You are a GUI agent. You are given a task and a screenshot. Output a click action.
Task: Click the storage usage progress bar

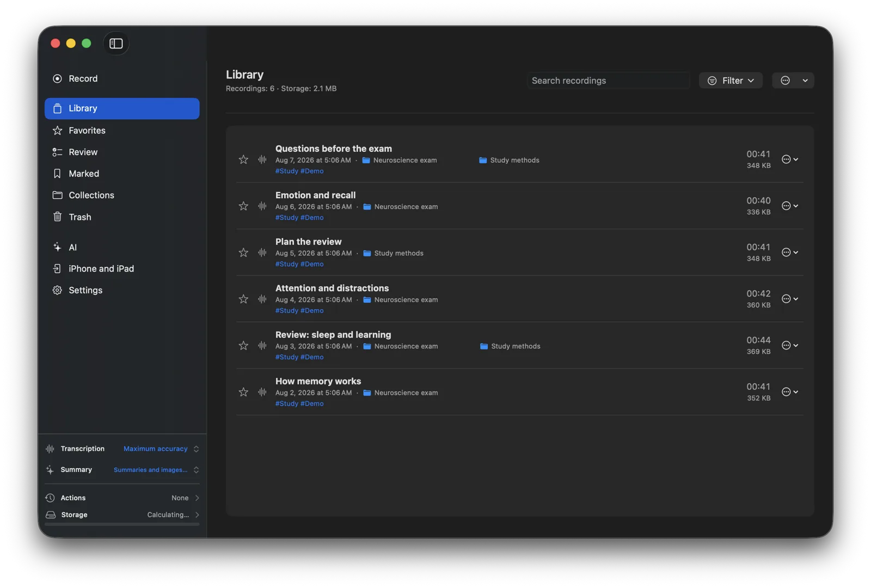coord(122,525)
